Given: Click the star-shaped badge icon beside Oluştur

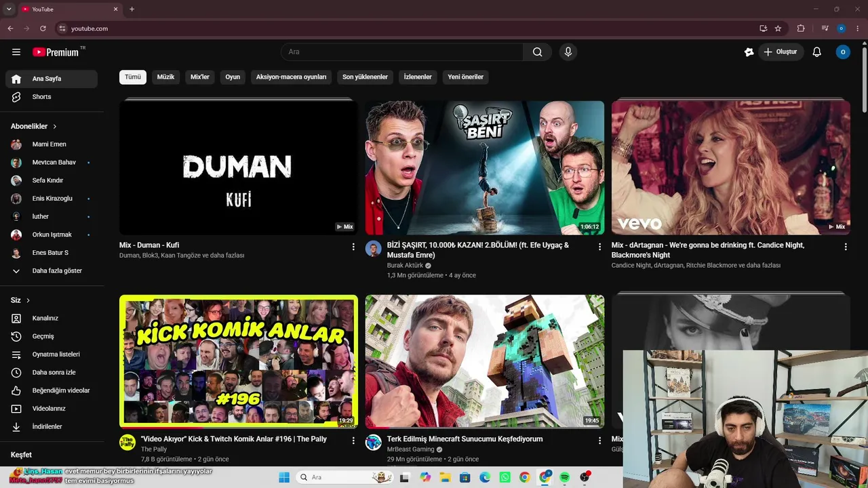Looking at the screenshot, I should pos(749,52).
